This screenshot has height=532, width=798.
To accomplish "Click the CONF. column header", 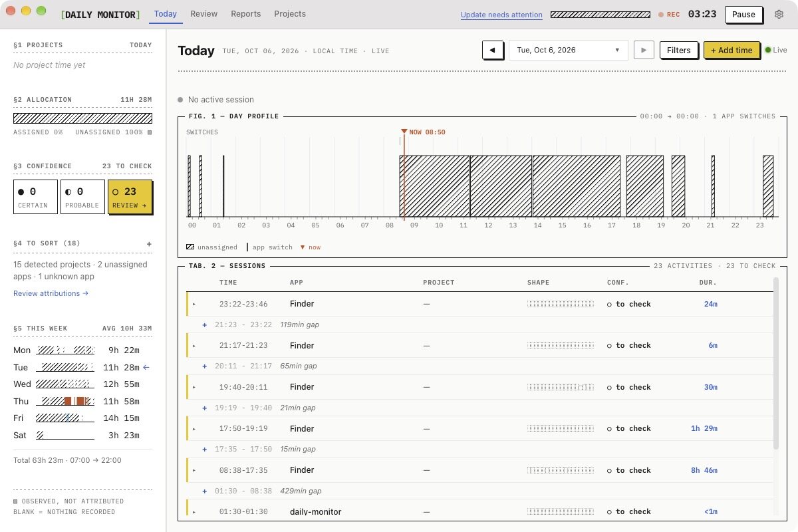I will [x=618, y=283].
